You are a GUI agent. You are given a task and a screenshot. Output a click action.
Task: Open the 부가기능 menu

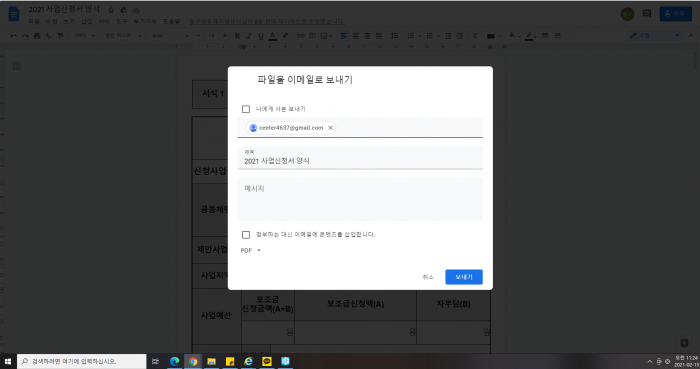point(145,21)
